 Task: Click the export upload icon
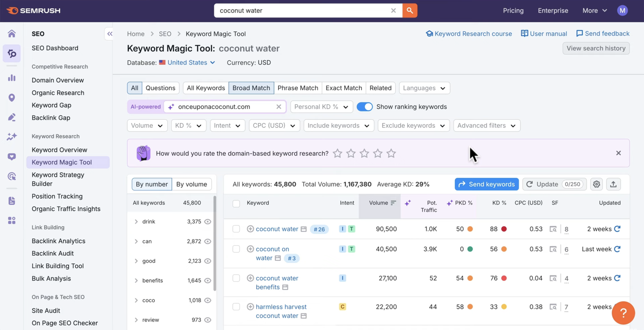pos(613,184)
